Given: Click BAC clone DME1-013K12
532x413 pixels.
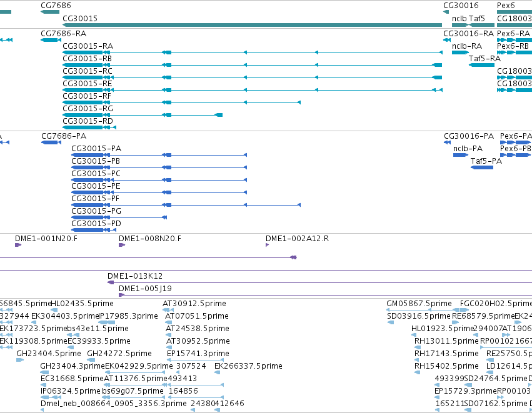Looking at the screenshot, I should coord(135,276).
